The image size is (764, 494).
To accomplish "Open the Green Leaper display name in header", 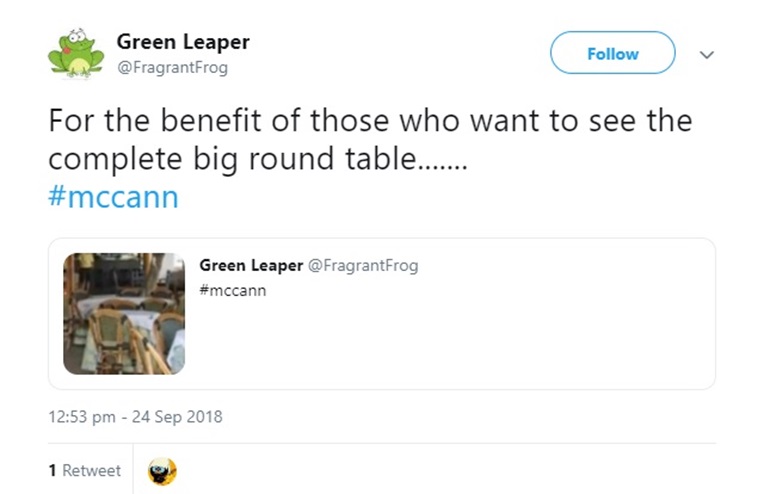I will click(x=183, y=42).
